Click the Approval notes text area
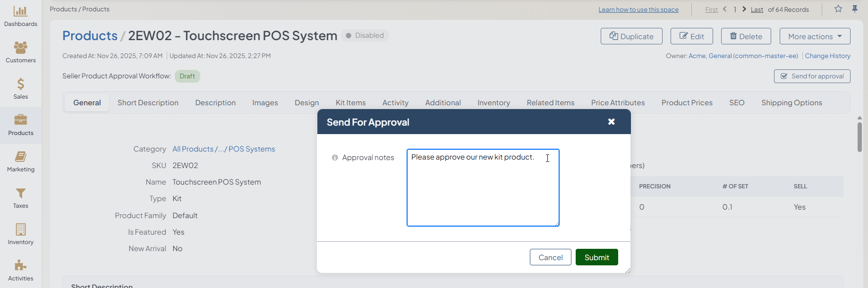 (483, 188)
